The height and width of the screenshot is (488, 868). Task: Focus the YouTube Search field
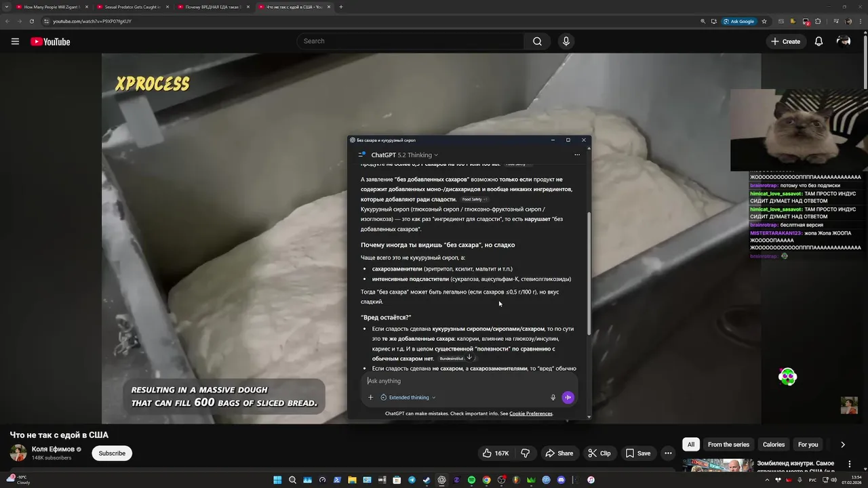pyautogui.click(x=410, y=41)
